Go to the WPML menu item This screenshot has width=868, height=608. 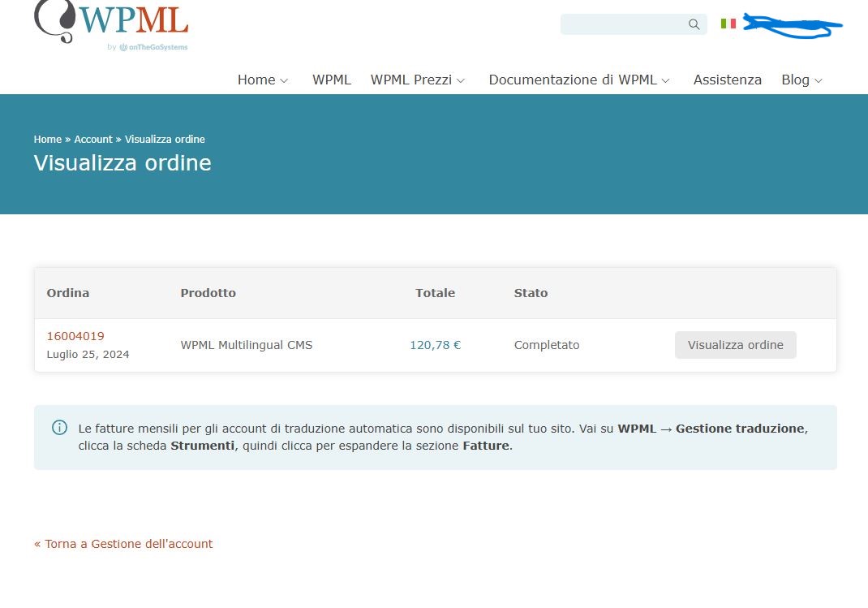pos(332,80)
